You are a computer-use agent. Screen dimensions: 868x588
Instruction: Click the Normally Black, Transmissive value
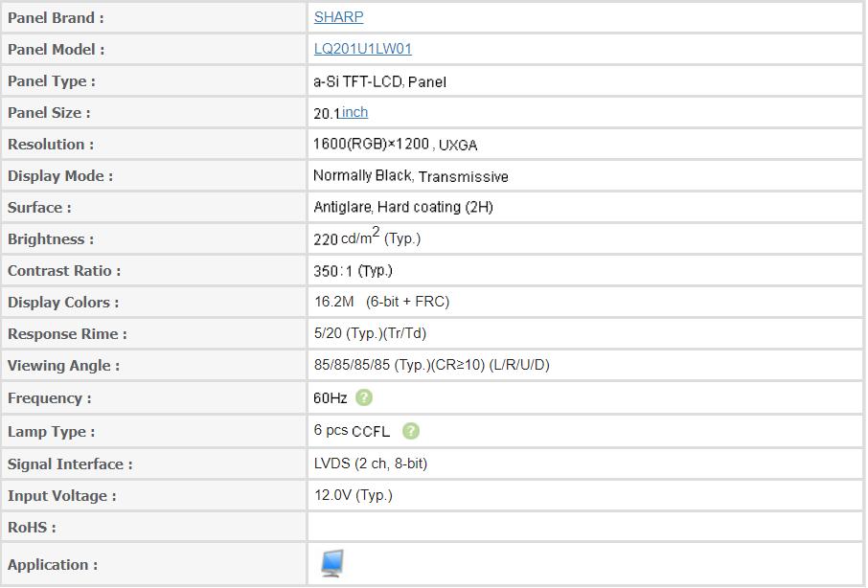(410, 176)
